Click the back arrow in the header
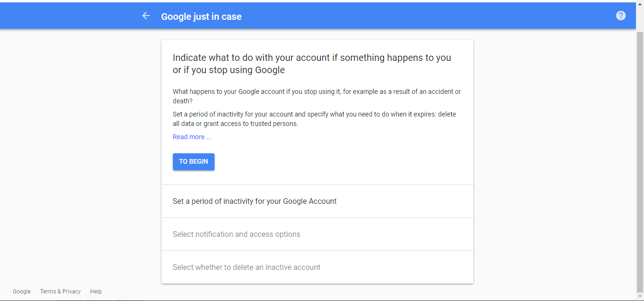 (x=146, y=16)
